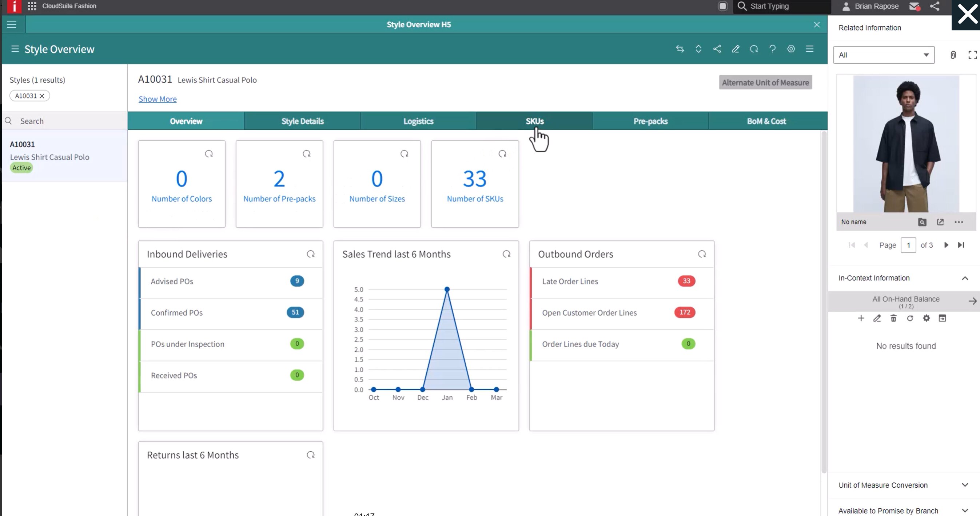Screen dimensions: 980x516
Task: Open the app launcher grid icon
Action: [x=32, y=6]
